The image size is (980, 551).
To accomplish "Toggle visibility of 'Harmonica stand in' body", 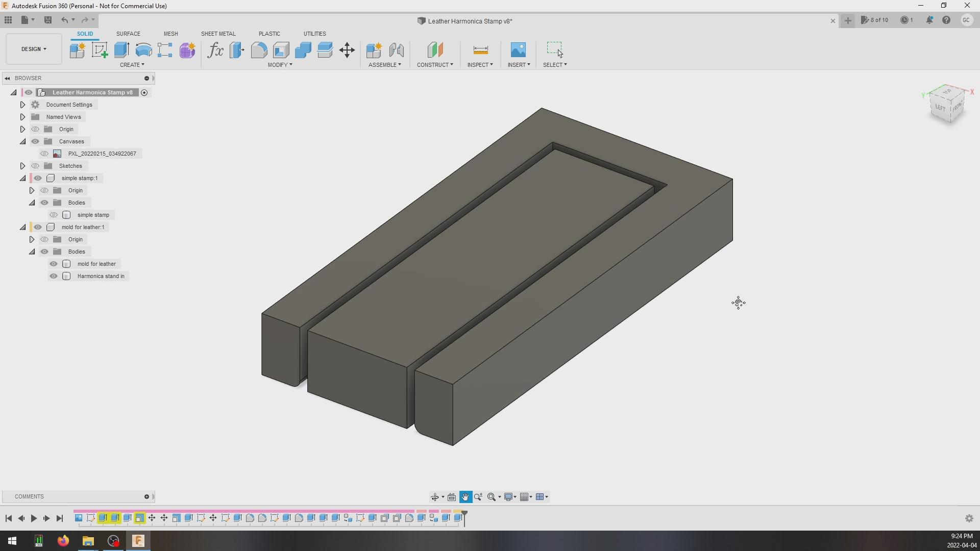I will tap(54, 276).
